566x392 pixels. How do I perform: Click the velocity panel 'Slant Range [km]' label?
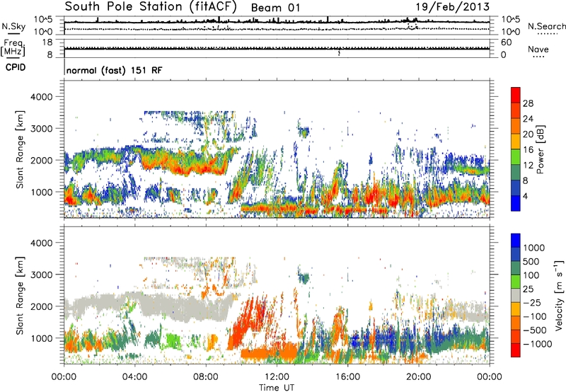pos(20,296)
